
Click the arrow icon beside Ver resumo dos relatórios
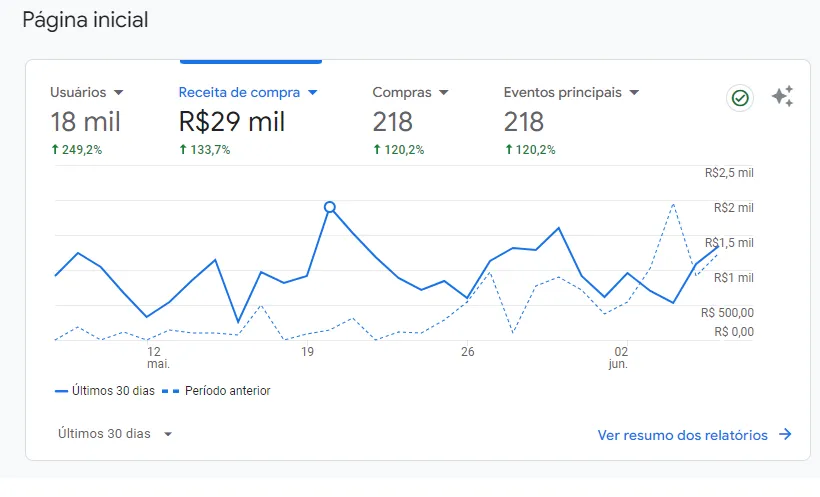click(785, 435)
